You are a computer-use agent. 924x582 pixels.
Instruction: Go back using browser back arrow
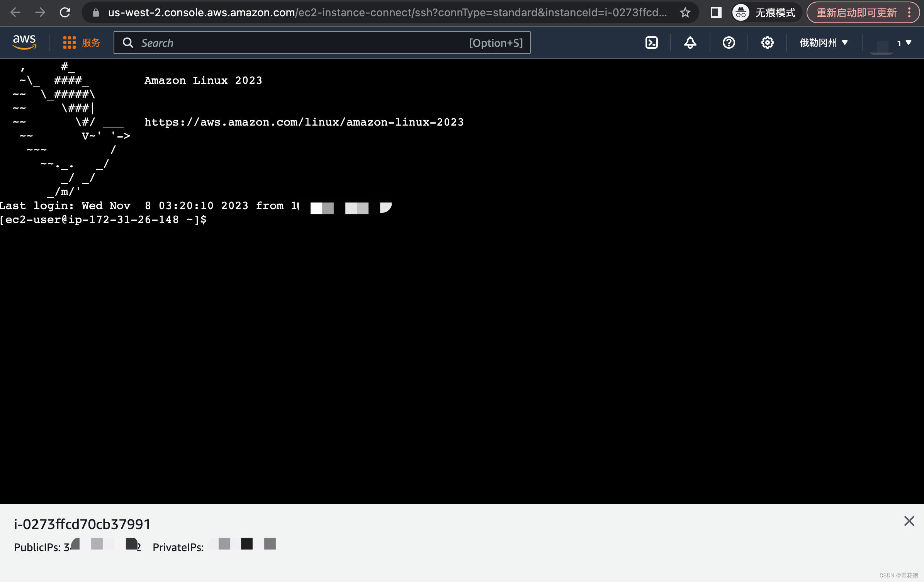15,12
